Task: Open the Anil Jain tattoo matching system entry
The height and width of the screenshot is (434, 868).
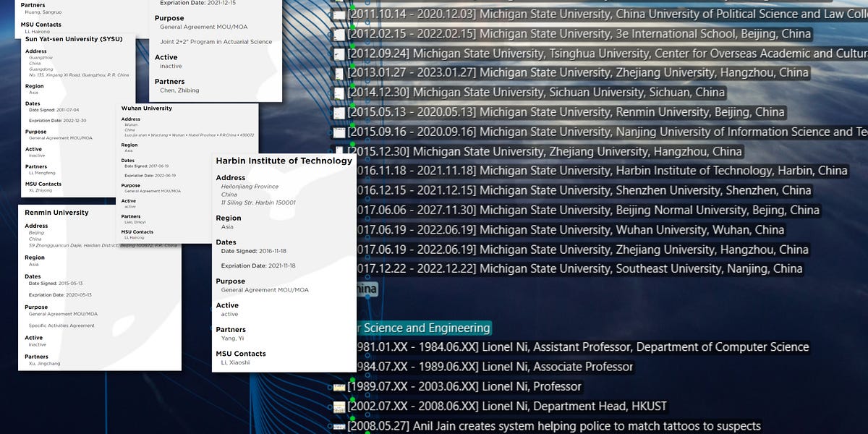Action: click(x=554, y=426)
